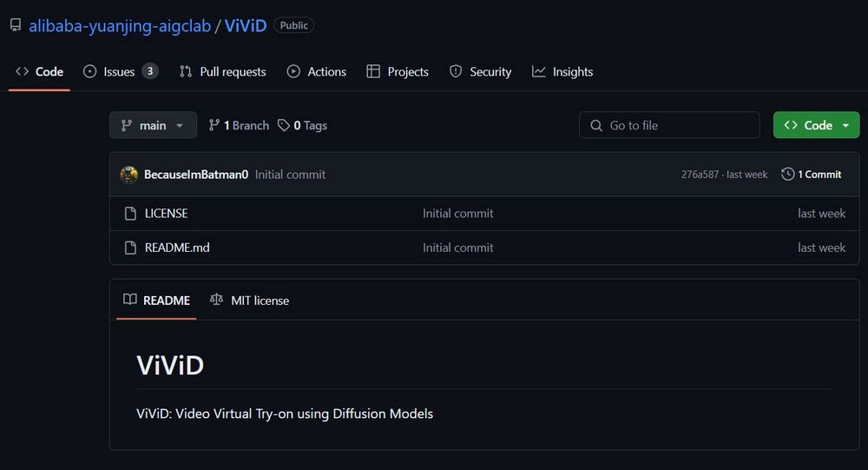The width and height of the screenshot is (868, 470).
Task: Click the Security shield icon
Action: (x=456, y=71)
